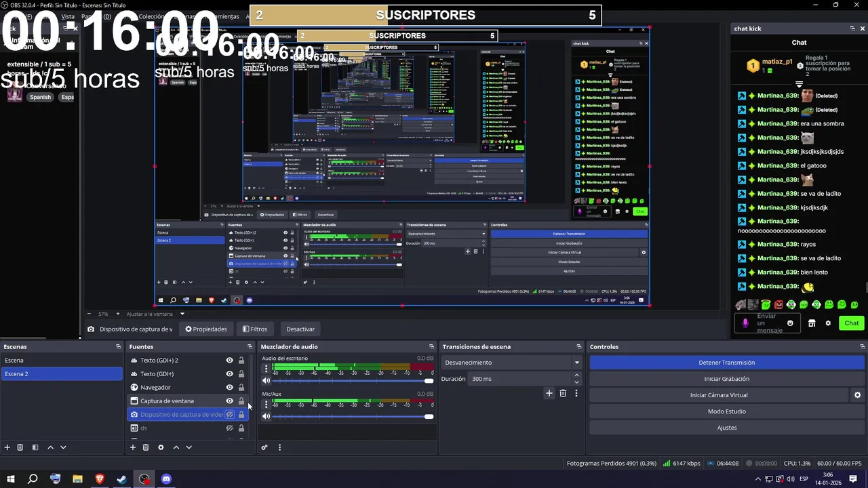Screen dimensions: 868x488
Task: Show the Dispositivo de captura de video source
Action: point(229,415)
